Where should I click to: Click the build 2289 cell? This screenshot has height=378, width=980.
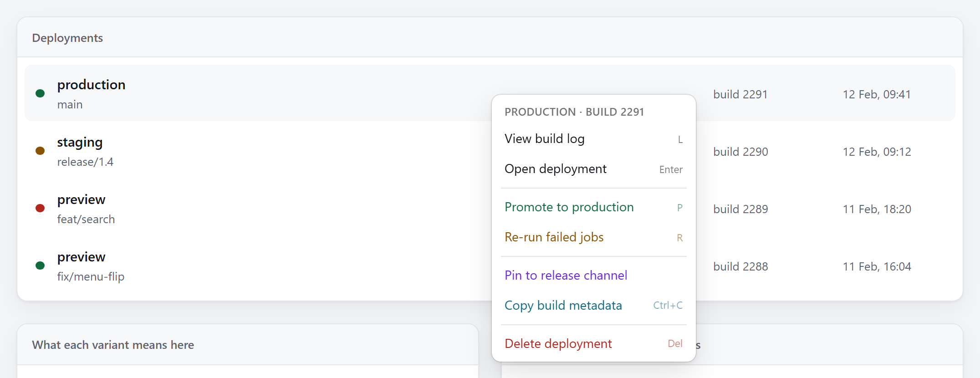click(x=740, y=209)
